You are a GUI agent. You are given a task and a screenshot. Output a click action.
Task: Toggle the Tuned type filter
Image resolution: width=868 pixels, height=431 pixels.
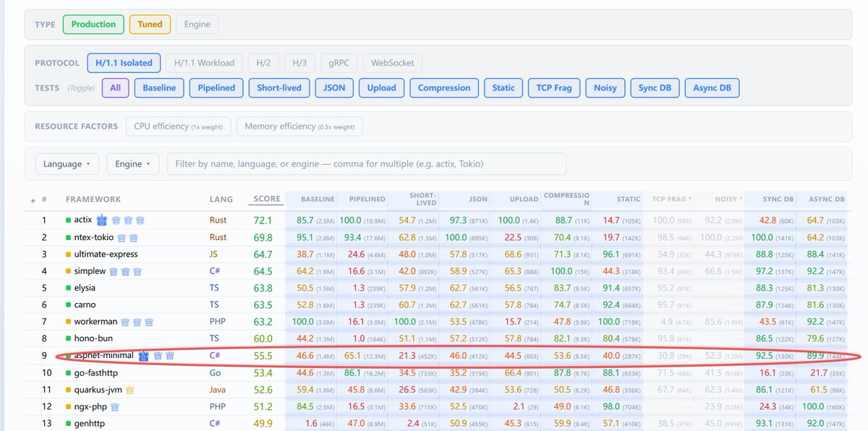click(150, 24)
